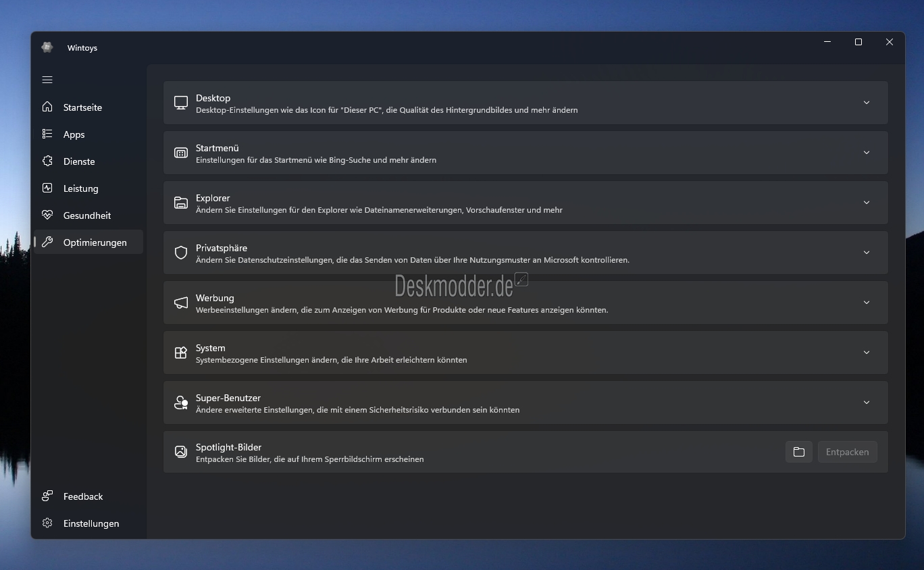
Task: Expand the Desktop section chevron
Action: click(867, 103)
